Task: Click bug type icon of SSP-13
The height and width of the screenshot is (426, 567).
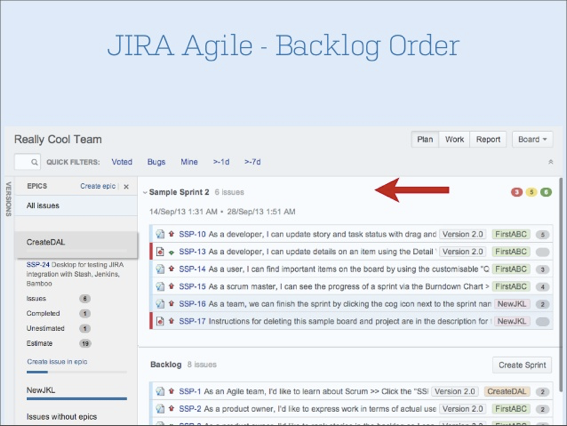Action: click(160, 251)
